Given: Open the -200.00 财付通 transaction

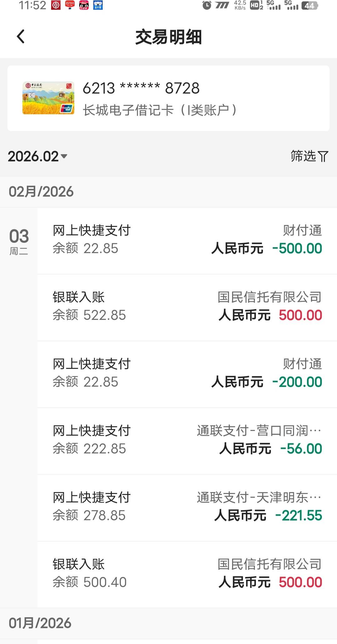Looking at the screenshot, I should coord(187,373).
